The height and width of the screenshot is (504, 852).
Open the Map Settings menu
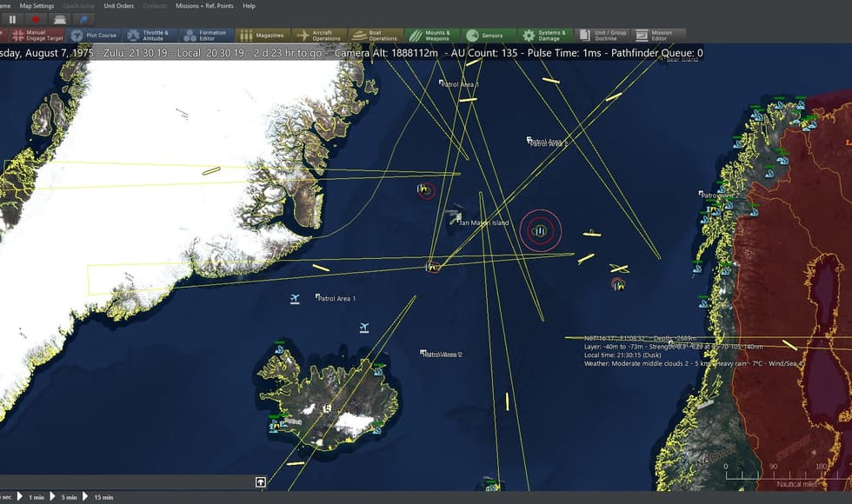(x=37, y=6)
